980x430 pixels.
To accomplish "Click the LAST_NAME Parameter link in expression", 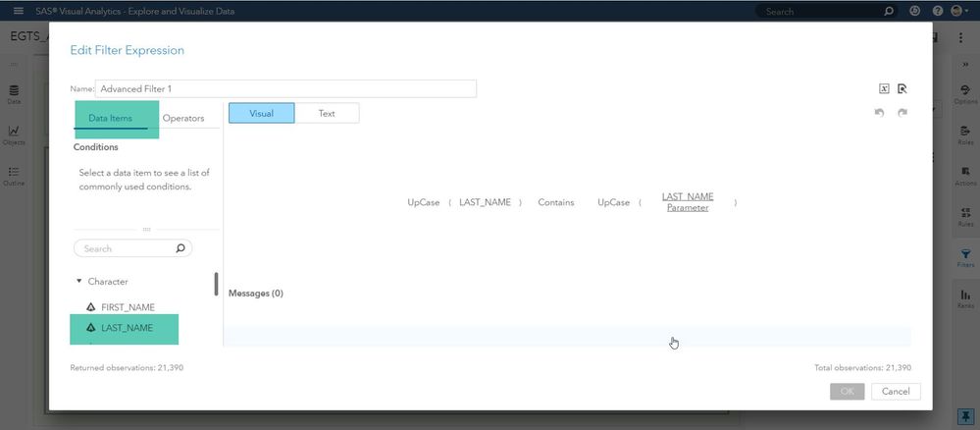I will [688, 202].
